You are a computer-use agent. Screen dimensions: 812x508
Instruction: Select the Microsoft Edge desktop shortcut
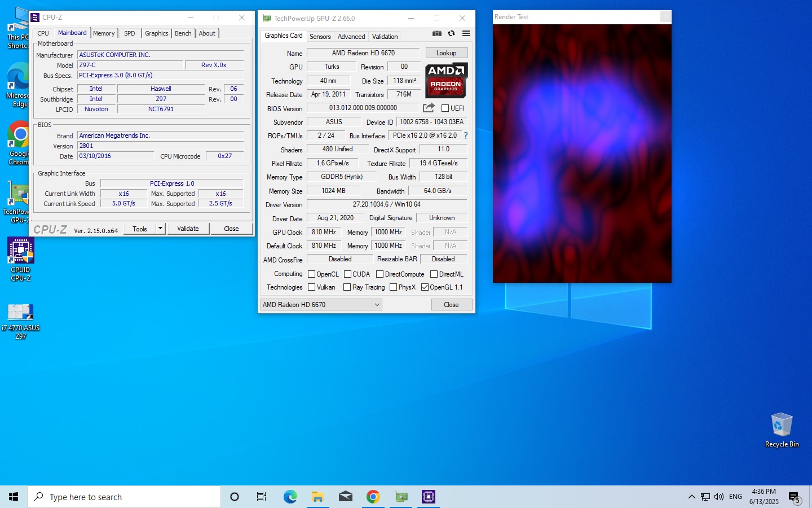pyautogui.click(x=18, y=85)
